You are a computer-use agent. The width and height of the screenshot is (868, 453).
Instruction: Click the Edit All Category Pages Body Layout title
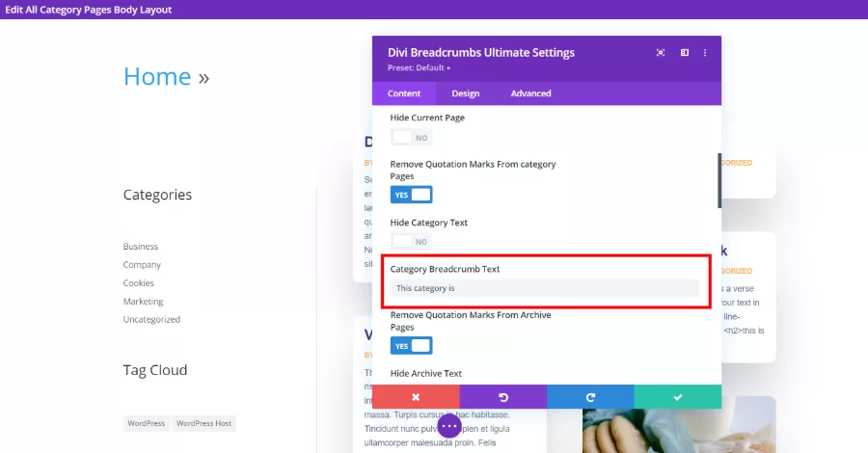coord(89,10)
